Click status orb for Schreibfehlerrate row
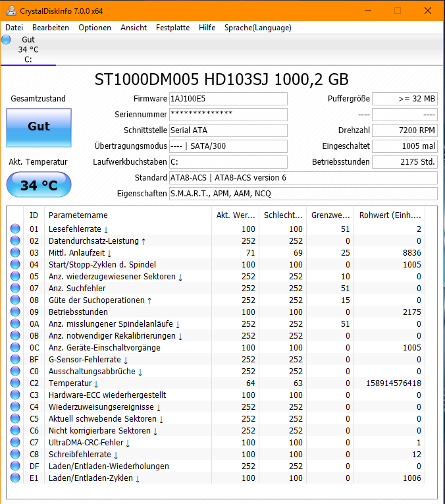This screenshot has width=445, height=504. [15, 454]
